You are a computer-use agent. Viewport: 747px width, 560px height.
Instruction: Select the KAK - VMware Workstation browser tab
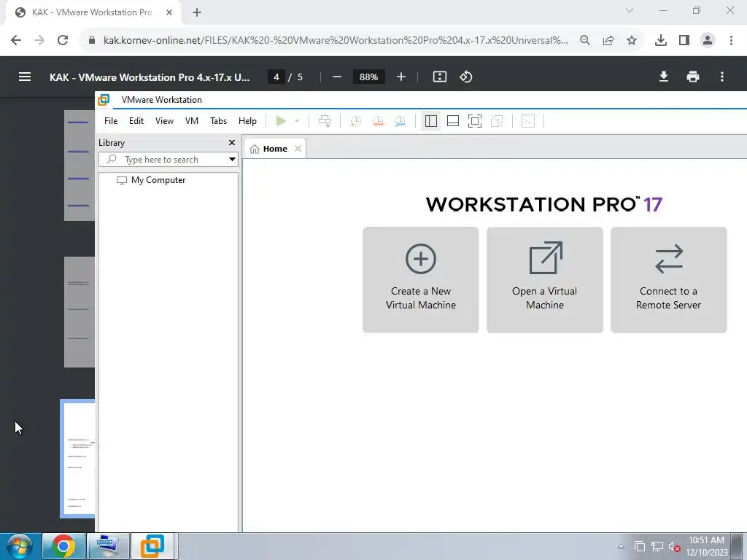pyautogui.click(x=90, y=12)
